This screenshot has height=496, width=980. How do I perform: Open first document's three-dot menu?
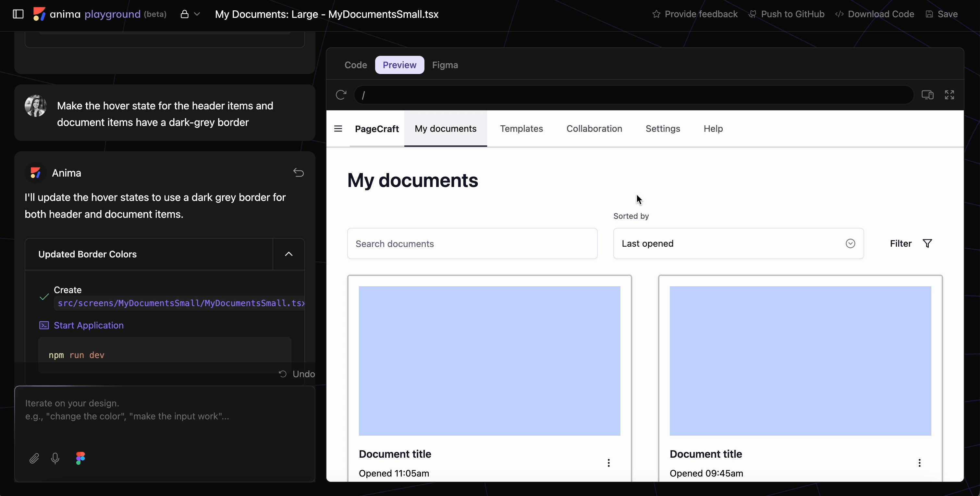pos(608,463)
